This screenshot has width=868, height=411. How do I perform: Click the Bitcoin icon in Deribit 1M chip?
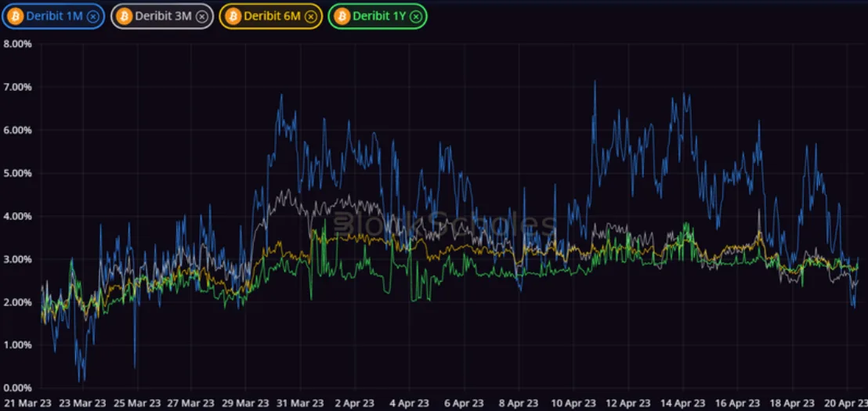coord(16,16)
